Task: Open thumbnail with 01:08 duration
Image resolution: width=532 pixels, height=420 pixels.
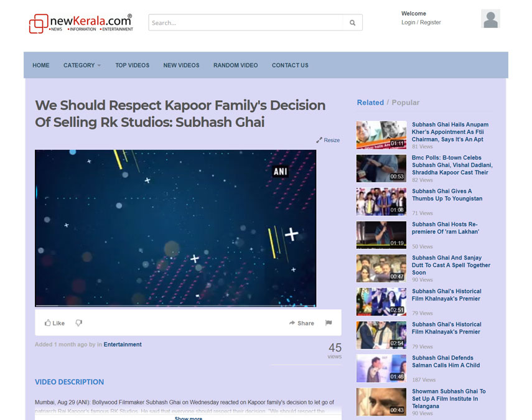Action: click(381, 202)
